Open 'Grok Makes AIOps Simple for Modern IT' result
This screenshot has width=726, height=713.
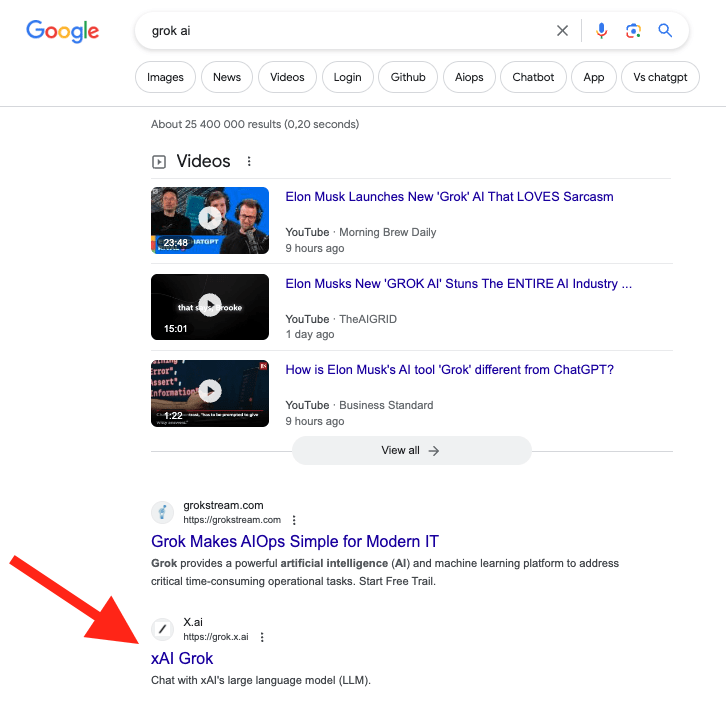[x=295, y=541]
